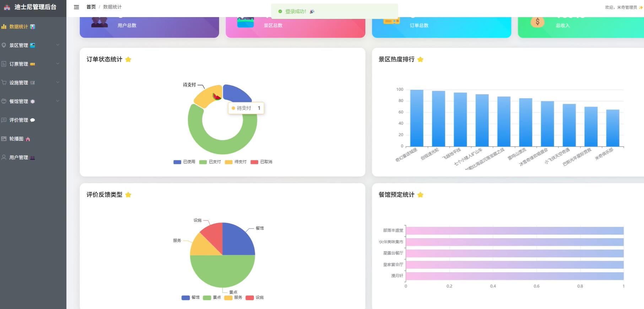The width and height of the screenshot is (644, 309).
Task: Open 数据统计 in the sidebar menu
Action: (33, 27)
